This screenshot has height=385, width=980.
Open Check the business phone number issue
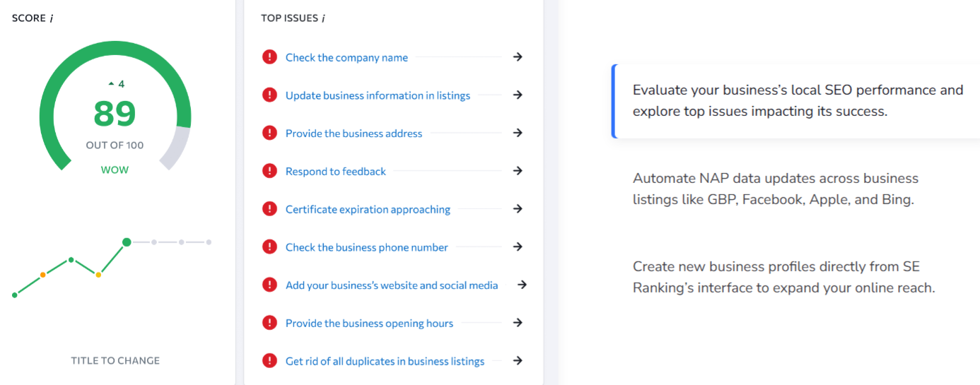(x=367, y=247)
